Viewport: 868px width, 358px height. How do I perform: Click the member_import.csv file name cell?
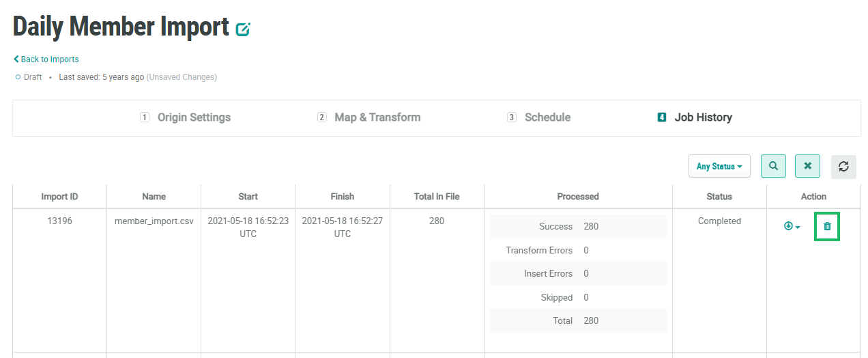pos(154,221)
